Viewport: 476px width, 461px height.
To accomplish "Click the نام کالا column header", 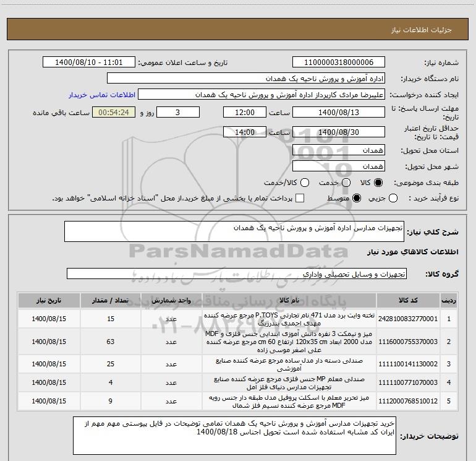I will 289,301.
